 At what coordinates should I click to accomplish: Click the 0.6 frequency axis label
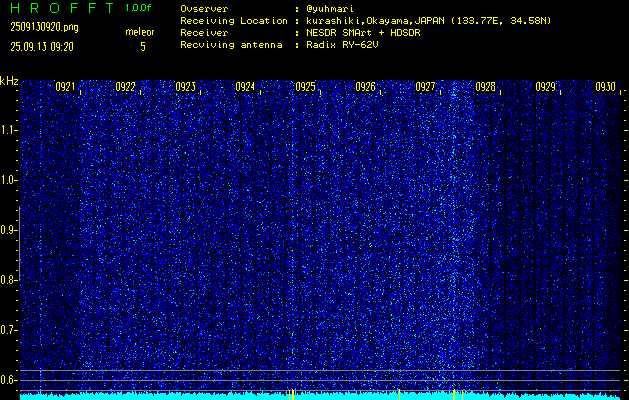pyautogui.click(x=8, y=380)
